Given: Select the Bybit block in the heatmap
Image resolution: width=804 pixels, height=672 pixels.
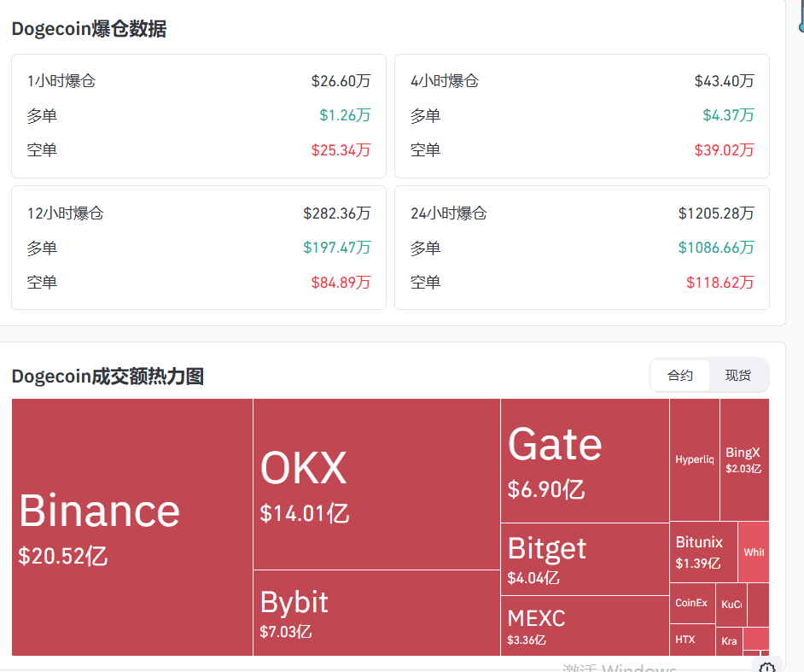Looking at the screenshot, I should [x=376, y=613].
